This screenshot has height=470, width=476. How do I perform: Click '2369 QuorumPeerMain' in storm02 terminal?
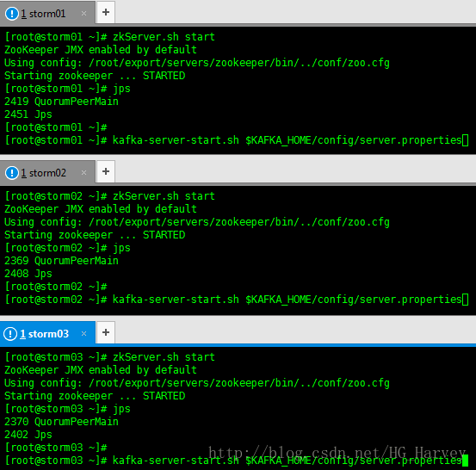coord(61,261)
